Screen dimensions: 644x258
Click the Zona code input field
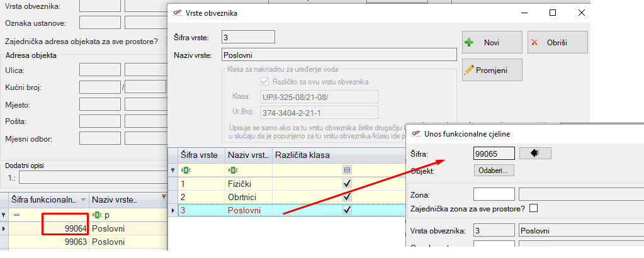(494, 194)
